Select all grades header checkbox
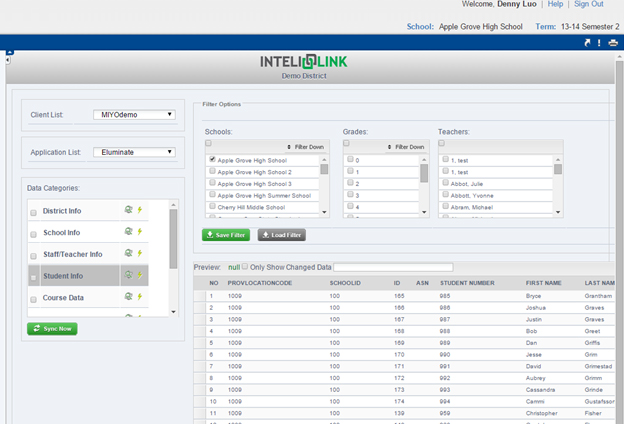Viewport: 624px width, 424px height. (x=346, y=143)
